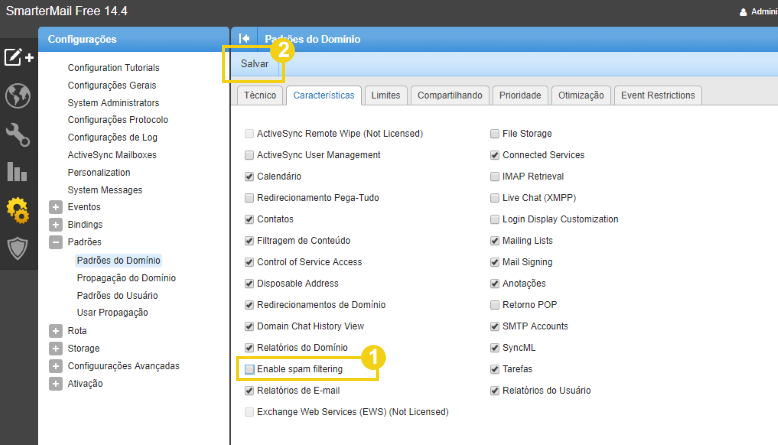Toggle Login Display Customization checkbox
The height and width of the screenshot is (445, 778).
pos(495,219)
